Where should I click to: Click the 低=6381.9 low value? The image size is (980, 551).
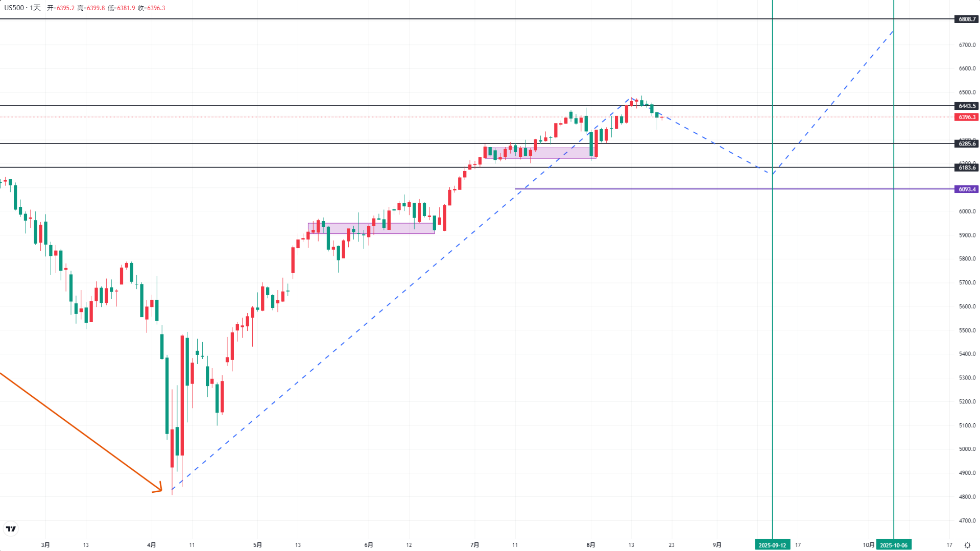coord(122,8)
